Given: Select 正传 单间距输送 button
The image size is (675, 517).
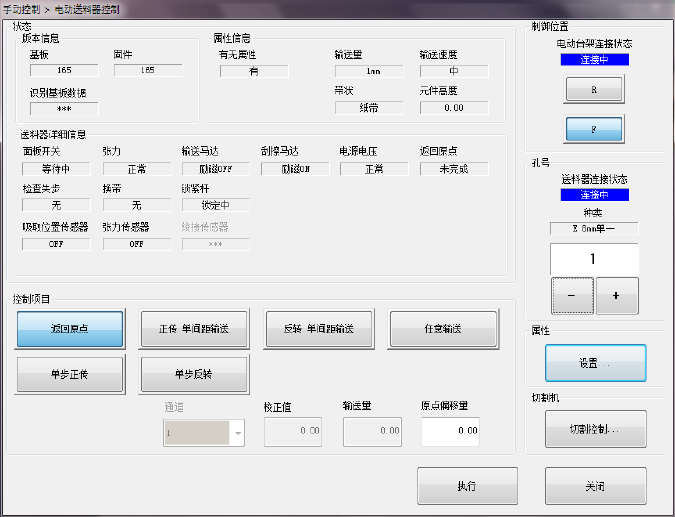Looking at the screenshot, I should 193,329.
